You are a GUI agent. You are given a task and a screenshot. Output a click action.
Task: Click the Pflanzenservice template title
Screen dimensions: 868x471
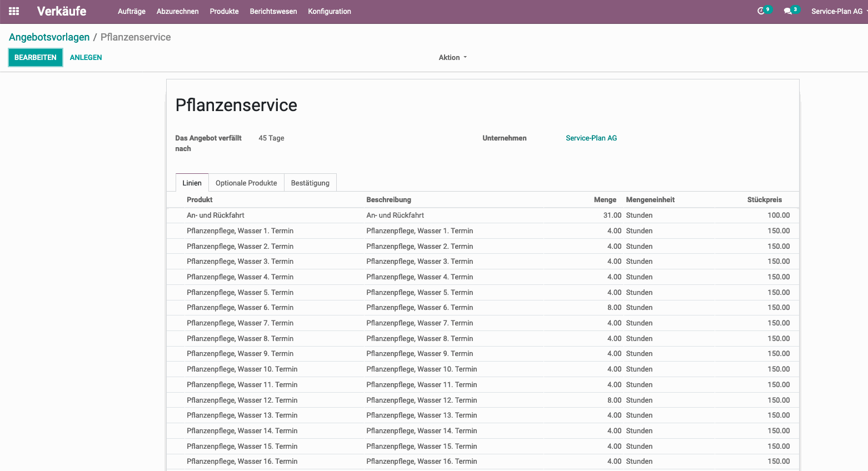236,105
